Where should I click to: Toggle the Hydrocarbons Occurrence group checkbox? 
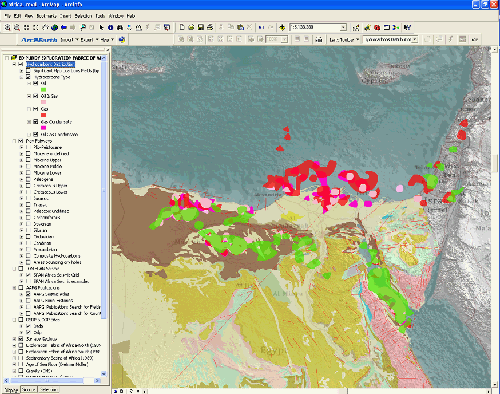21,64
